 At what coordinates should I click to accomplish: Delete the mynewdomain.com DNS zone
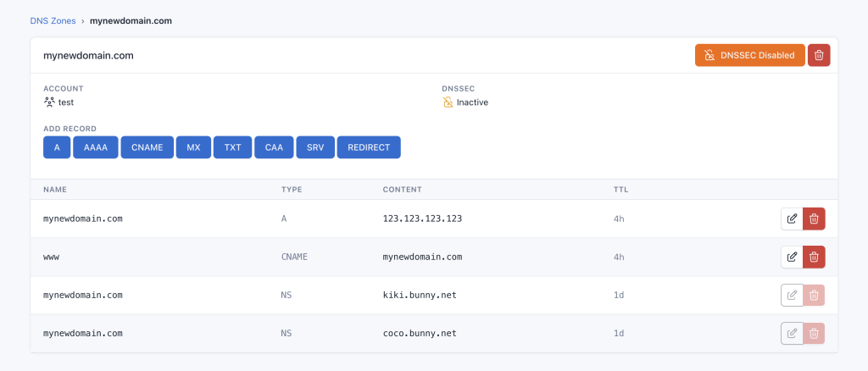coord(819,55)
